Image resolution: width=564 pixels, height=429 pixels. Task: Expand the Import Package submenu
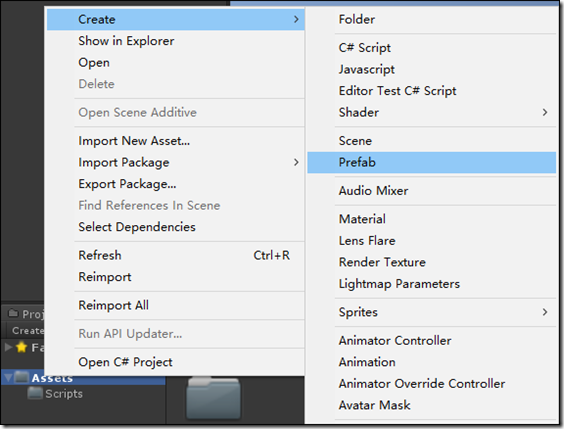click(176, 163)
